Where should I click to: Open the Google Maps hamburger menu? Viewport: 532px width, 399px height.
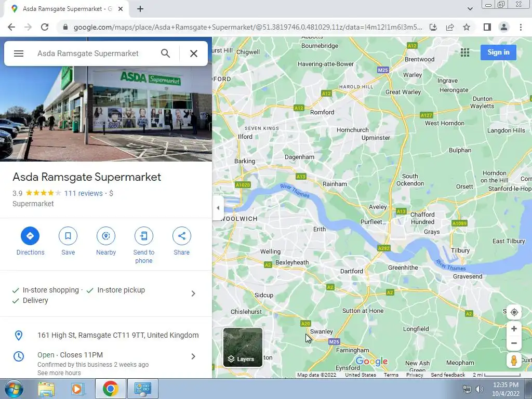pyautogui.click(x=19, y=54)
